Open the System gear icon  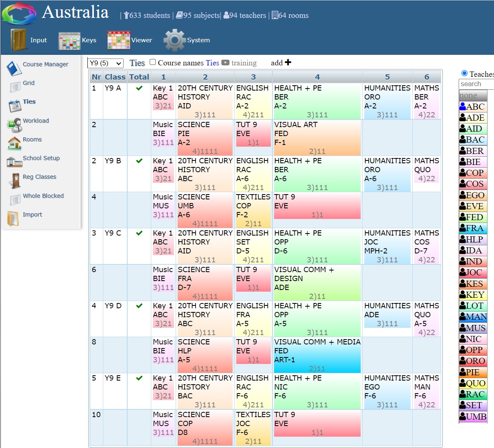[x=174, y=40]
